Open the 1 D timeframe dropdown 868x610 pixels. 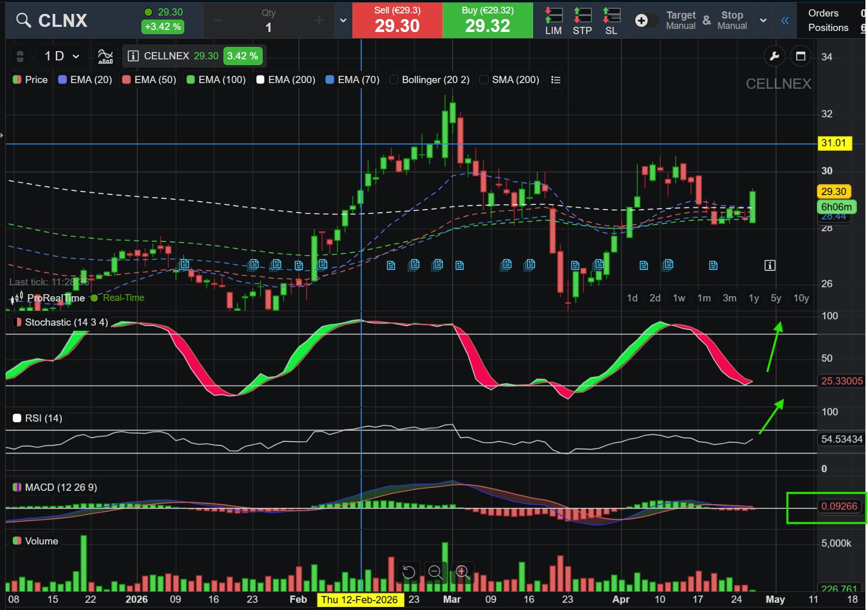[x=62, y=56]
